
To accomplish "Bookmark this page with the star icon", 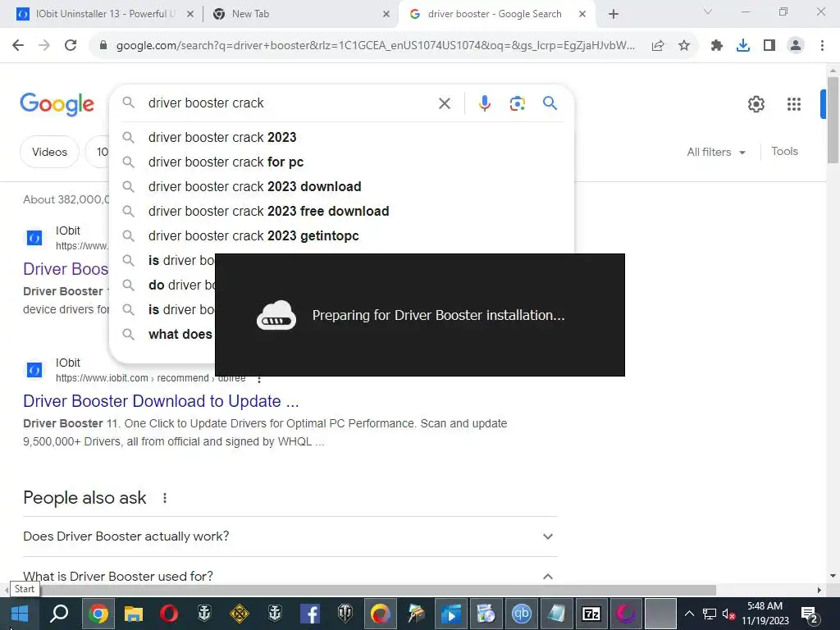I will (684, 46).
